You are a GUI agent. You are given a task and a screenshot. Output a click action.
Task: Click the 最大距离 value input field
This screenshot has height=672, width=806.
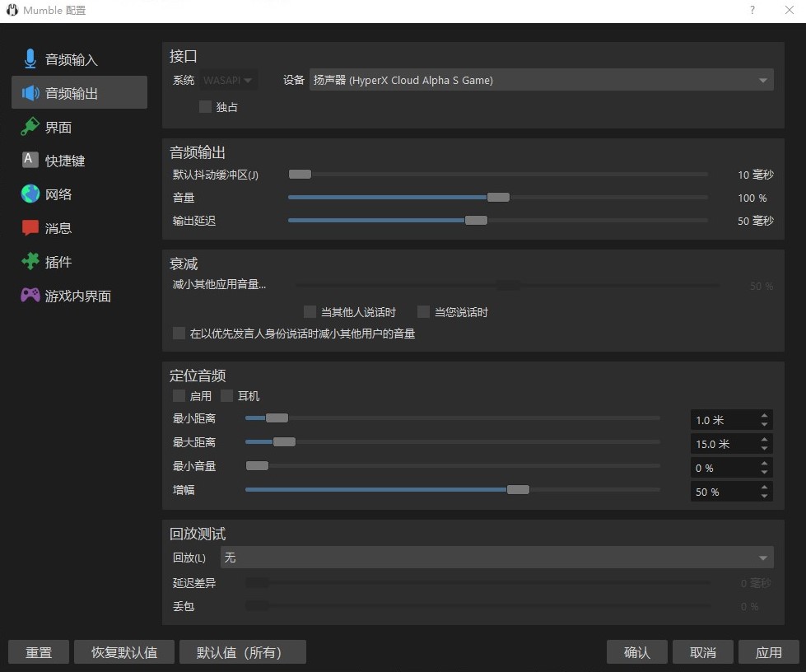(x=723, y=444)
